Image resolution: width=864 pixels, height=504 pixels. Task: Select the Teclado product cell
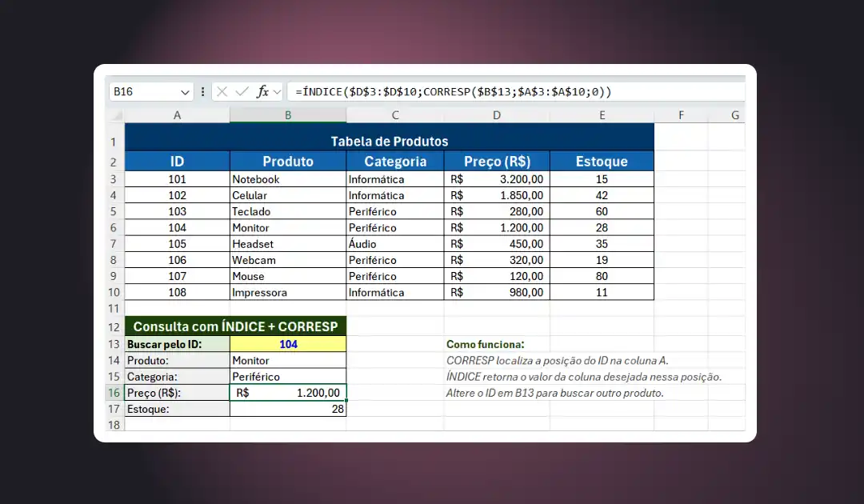288,211
